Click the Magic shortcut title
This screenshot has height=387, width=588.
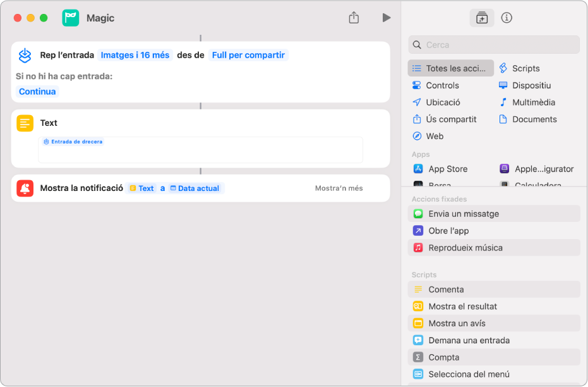pyautogui.click(x=100, y=18)
